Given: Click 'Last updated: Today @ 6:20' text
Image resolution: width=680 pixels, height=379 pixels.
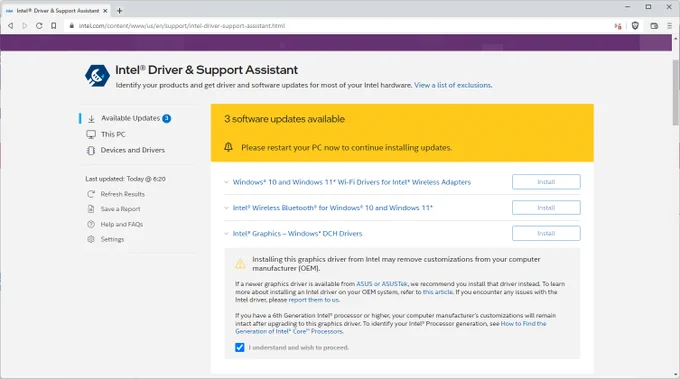Looking at the screenshot, I should 125,179.
